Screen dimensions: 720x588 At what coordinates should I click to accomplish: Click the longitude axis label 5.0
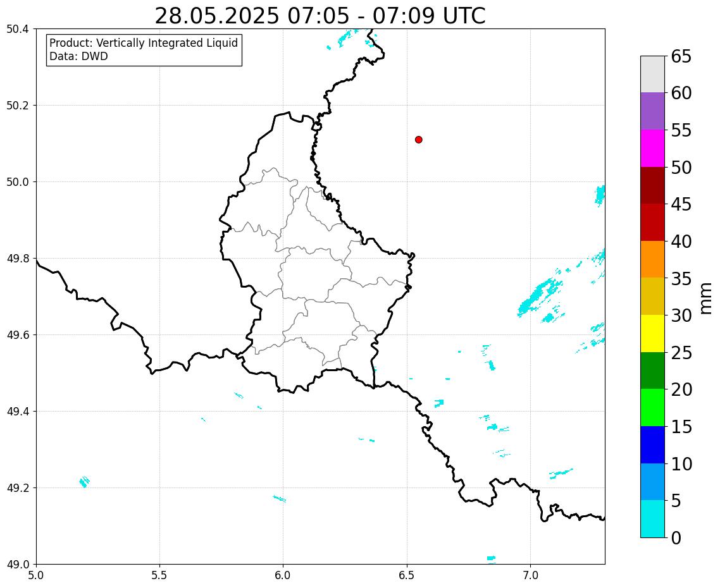[x=36, y=575]
